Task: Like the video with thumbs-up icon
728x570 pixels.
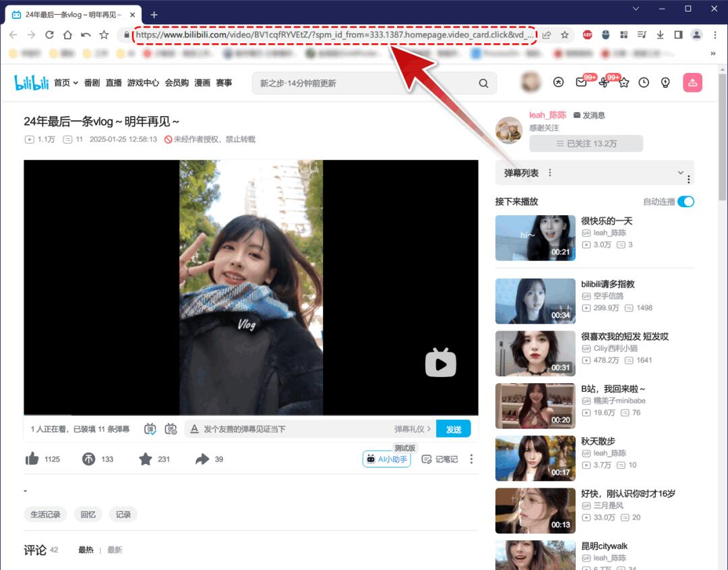Action: click(32, 459)
